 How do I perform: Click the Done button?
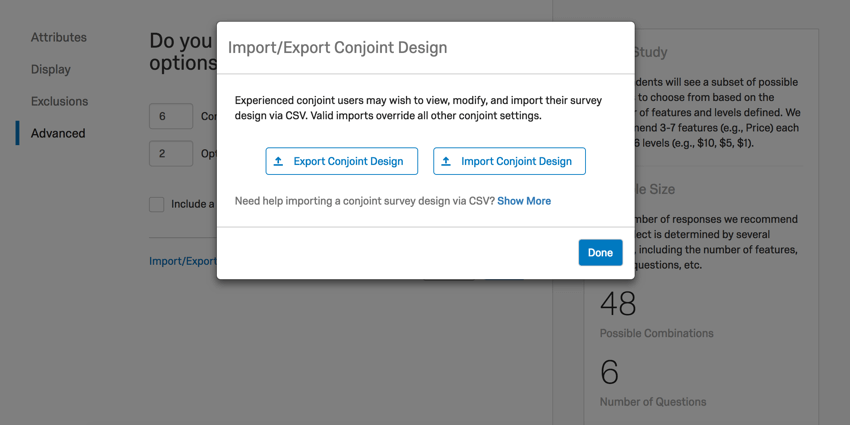[x=600, y=253]
